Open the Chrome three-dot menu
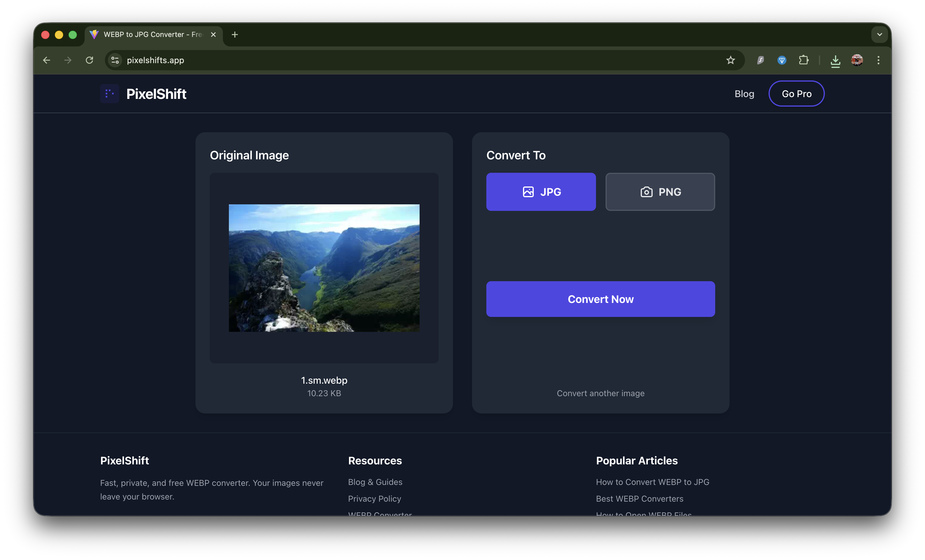Image resolution: width=925 pixels, height=560 pixels. [879, 60]
